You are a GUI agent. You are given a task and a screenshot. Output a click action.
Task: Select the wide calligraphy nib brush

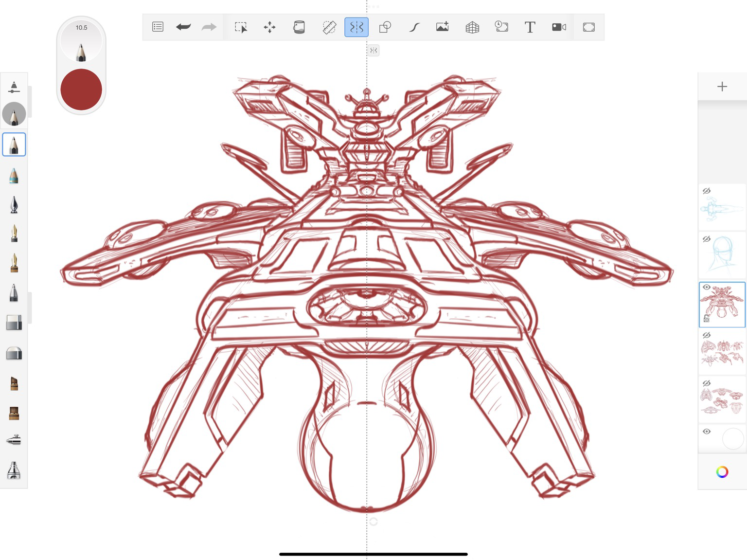click(x=14, y=264)
